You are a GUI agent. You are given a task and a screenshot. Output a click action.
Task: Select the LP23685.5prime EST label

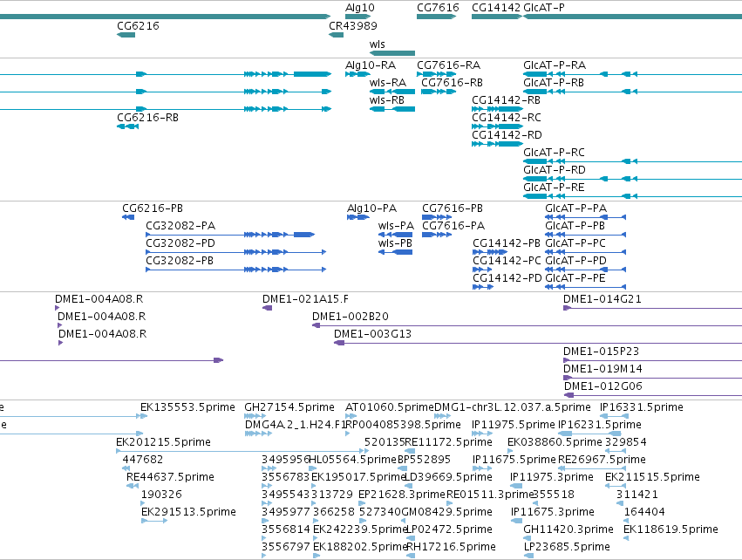tap(567, 547)
